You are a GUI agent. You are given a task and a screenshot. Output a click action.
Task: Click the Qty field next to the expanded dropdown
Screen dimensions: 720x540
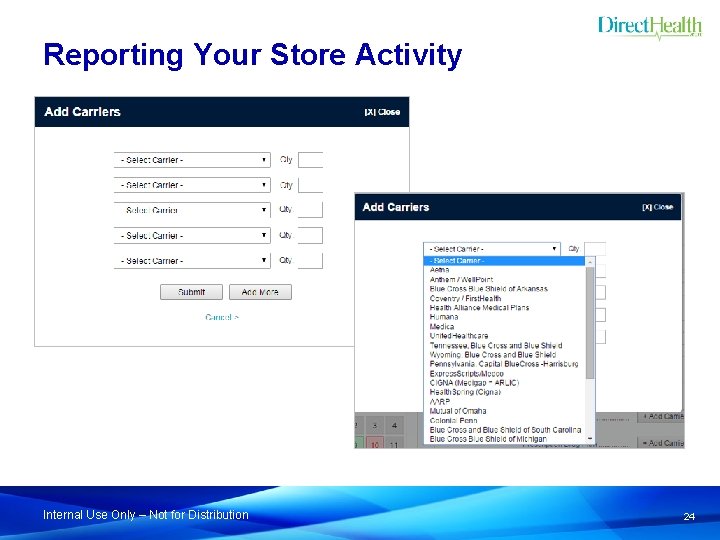[595, 249]
